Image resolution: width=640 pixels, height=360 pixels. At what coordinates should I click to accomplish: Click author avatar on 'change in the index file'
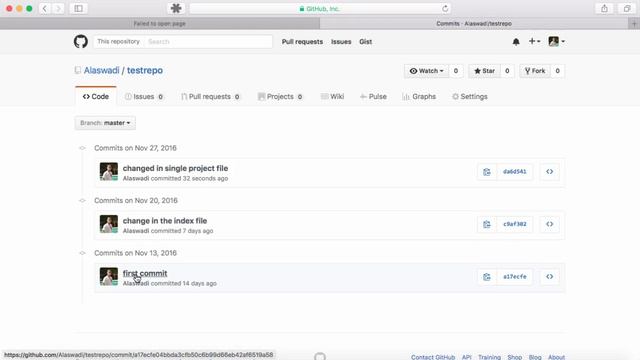tap(109, 224)
